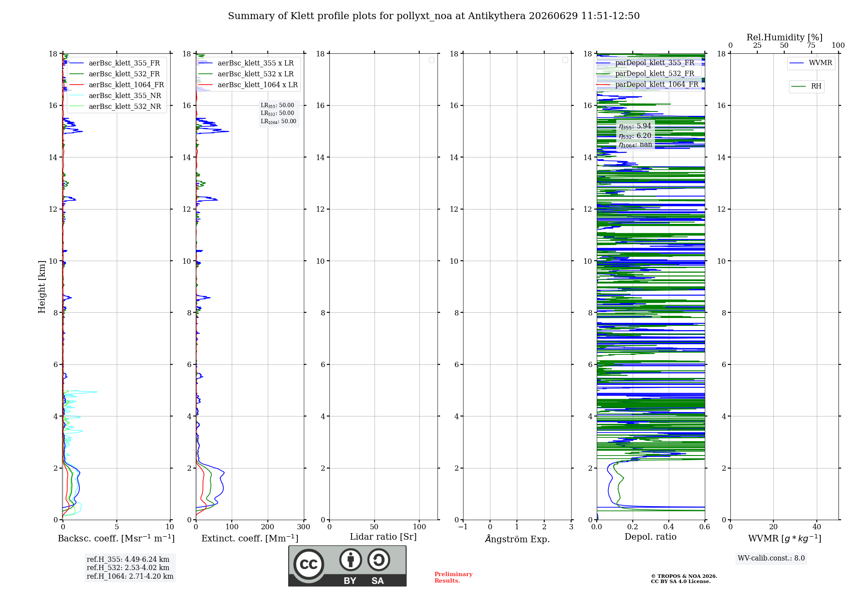Click the empty legend box in Ångström panel

coord(565,60)
